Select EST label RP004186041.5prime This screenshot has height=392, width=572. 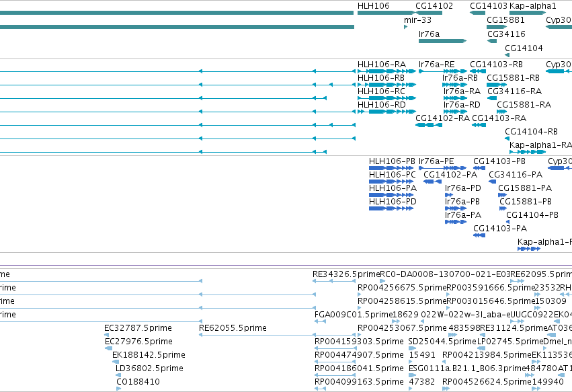tap(359, 368)
